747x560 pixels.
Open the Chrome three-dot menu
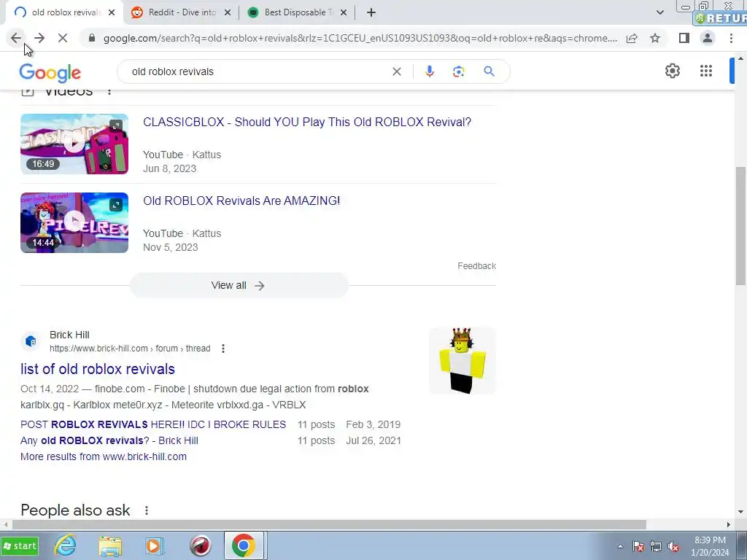pyautogui.click(x=731, y=38)
